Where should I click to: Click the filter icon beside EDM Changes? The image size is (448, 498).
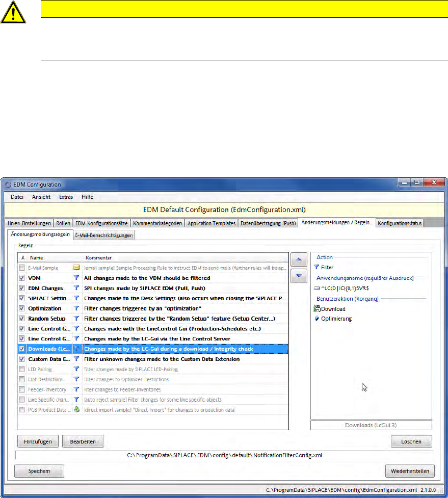click(76, 288)
